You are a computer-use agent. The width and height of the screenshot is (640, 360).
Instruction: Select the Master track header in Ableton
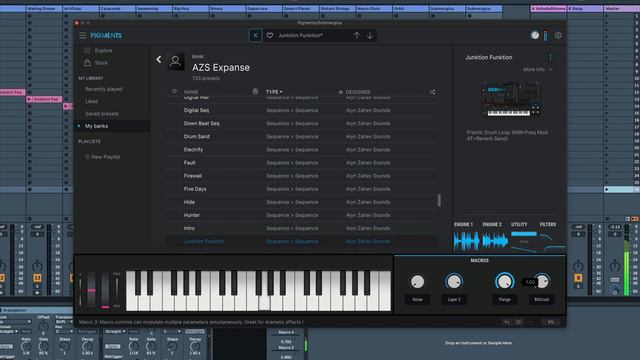(621, 9)
